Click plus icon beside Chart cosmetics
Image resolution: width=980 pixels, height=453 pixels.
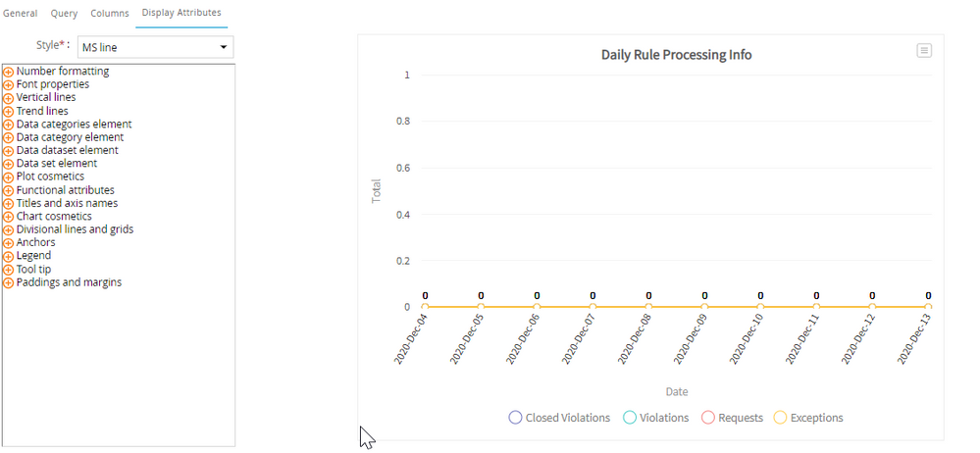pyautogui.click(x=9, y=217)
